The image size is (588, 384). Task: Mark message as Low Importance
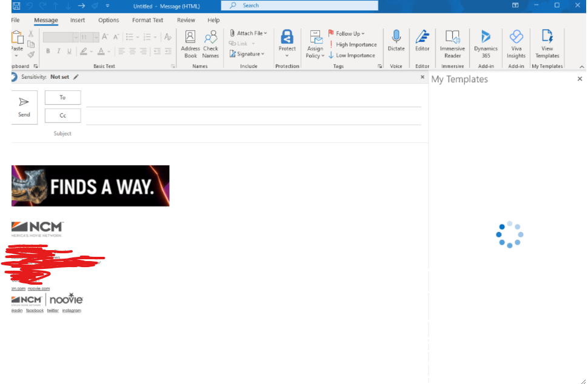pyautogui.click(x=352, y=55)
